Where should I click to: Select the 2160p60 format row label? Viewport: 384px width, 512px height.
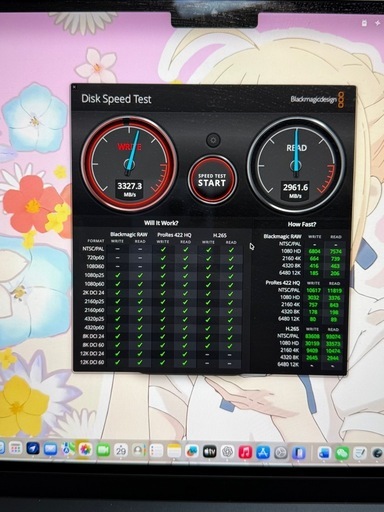click(94, 310)
